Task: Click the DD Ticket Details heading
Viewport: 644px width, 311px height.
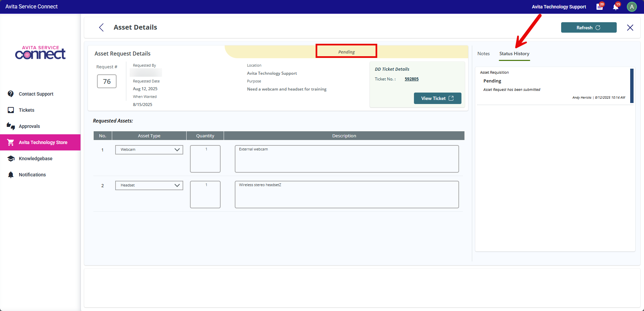Action: pos(392,69)
